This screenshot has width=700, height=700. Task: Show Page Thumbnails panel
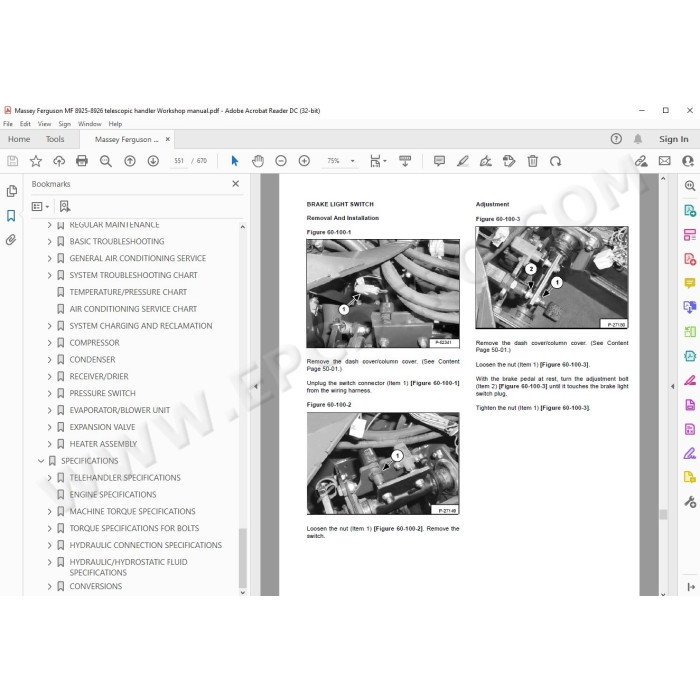coord(12,191)
